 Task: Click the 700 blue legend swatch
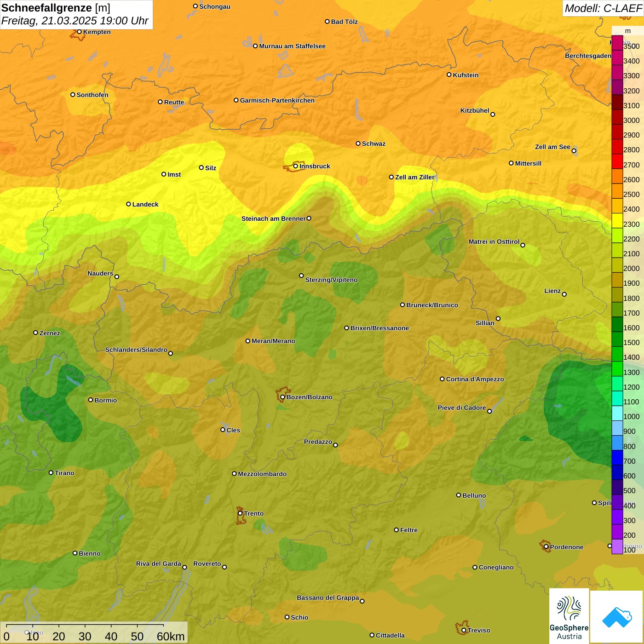(x=617, y=458)
